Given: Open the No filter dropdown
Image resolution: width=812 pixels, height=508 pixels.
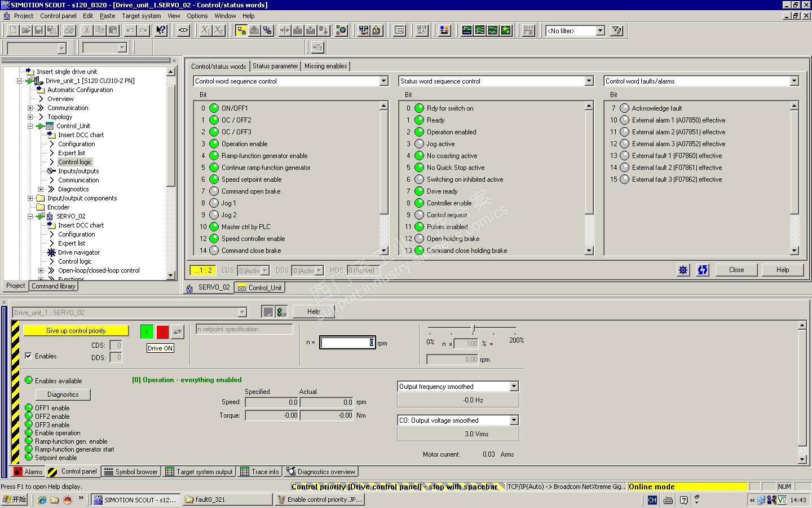Looking at the screenshot, I should pyautogui.click(x=600, y=31).
